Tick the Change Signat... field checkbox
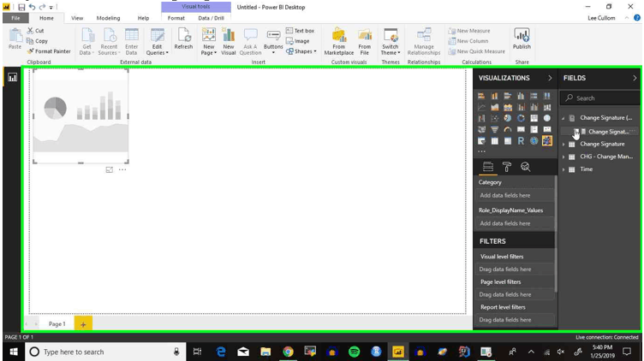Viewport: 644px width, 361px height. [576, 132]
